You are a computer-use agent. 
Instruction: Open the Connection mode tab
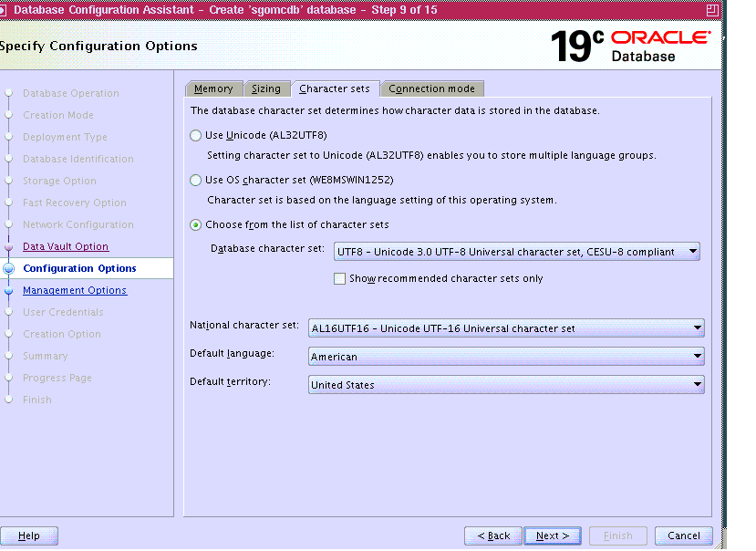tap(431, 88)
